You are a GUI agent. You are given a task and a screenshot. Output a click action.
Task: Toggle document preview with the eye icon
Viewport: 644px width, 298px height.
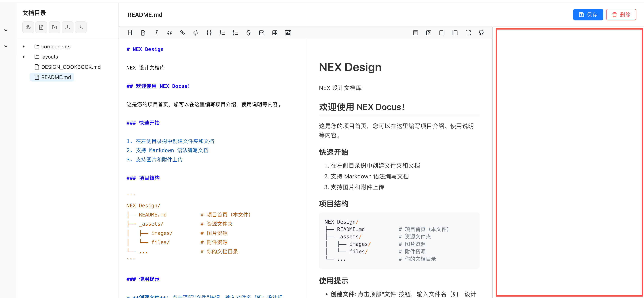coord(28,27)
